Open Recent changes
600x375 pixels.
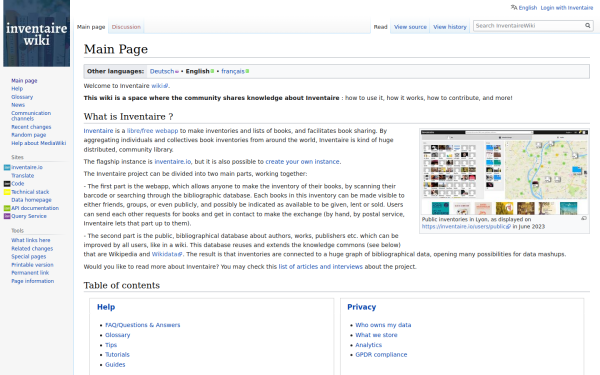(31, 127)
